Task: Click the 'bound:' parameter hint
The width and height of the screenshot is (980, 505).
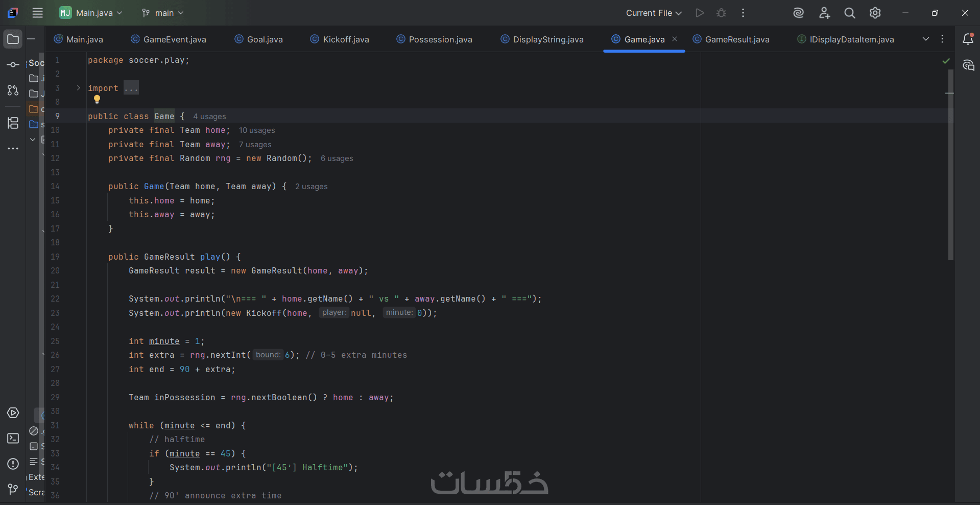Action: tap(268, 355)
